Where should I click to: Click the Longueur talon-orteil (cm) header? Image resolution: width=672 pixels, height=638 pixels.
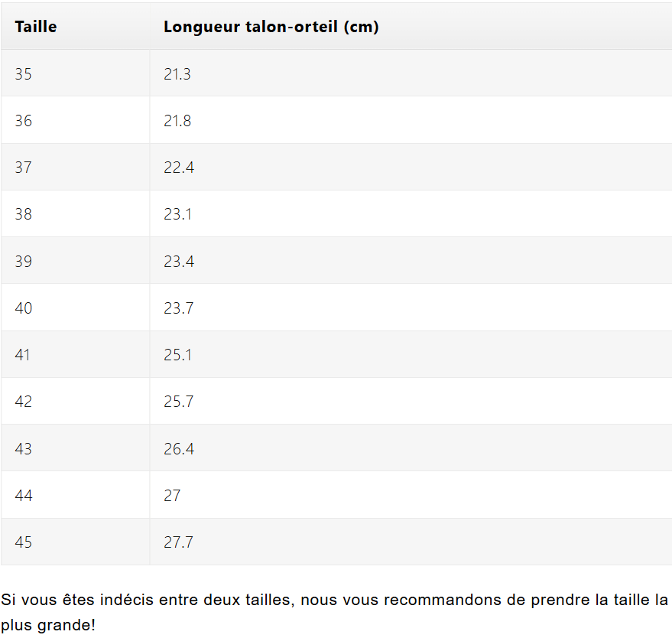pyautogui.click(x=271, y=27)
